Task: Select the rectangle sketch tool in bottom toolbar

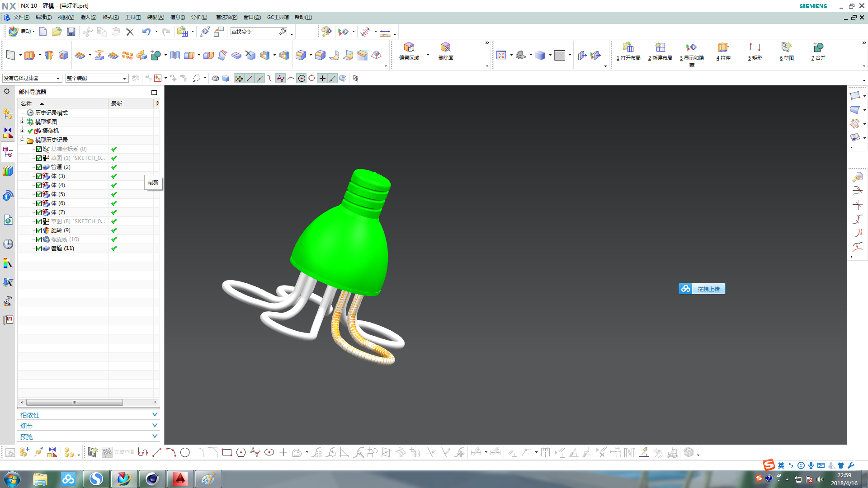Action: (x=227, y=452)
